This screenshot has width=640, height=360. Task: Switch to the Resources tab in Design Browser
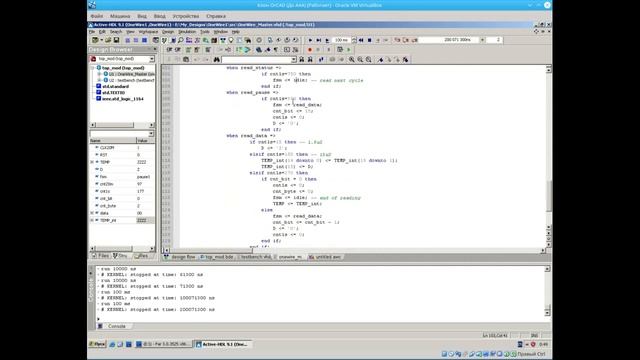pos(142,256)
